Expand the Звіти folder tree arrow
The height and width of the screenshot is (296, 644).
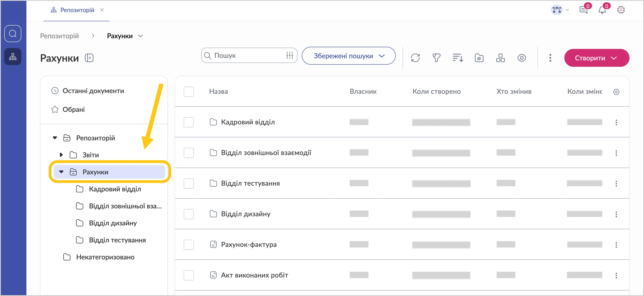tap(61, 155)
